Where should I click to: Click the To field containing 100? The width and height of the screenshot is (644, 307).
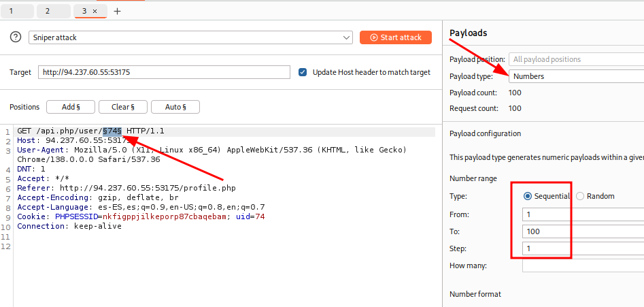pyautogui.click(x=582, y=231)
